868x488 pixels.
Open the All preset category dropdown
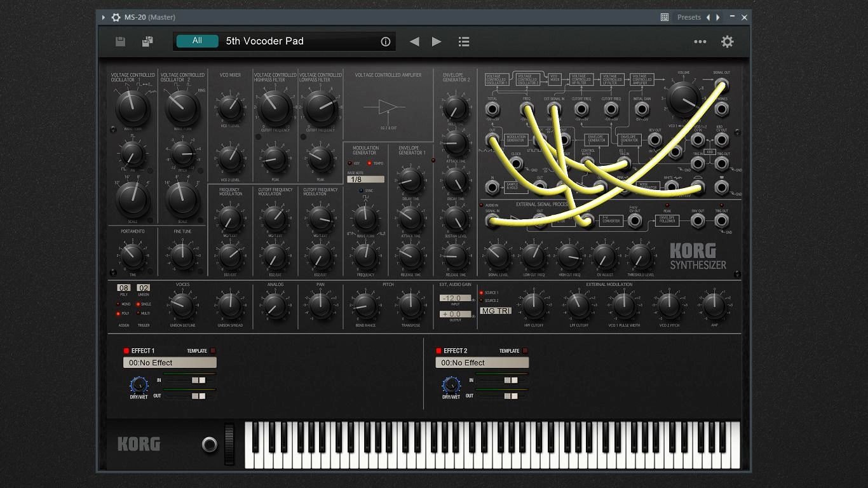(x=197, y=41)
